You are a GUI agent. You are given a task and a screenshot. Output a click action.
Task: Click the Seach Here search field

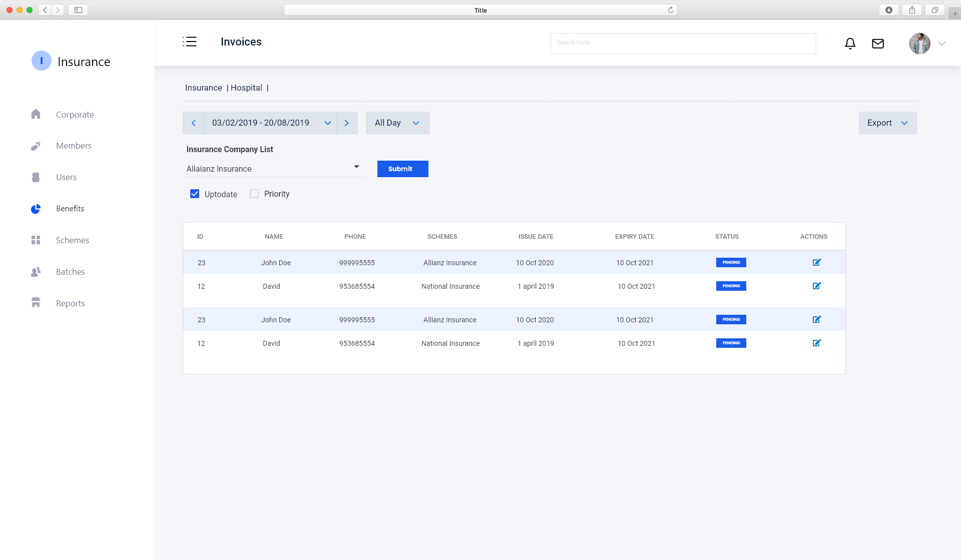[x=683, y=43]
